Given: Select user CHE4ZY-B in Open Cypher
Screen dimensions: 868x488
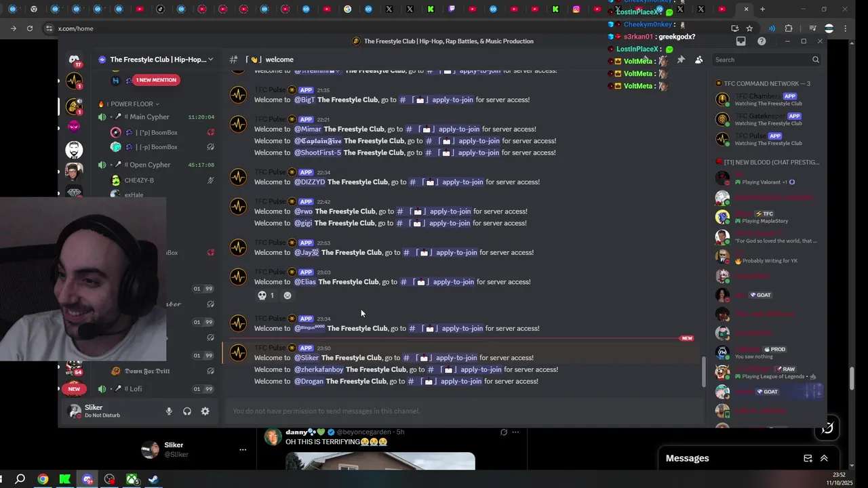Looking at the screenshot, I should pyautogui.click(x=139, y=180).
